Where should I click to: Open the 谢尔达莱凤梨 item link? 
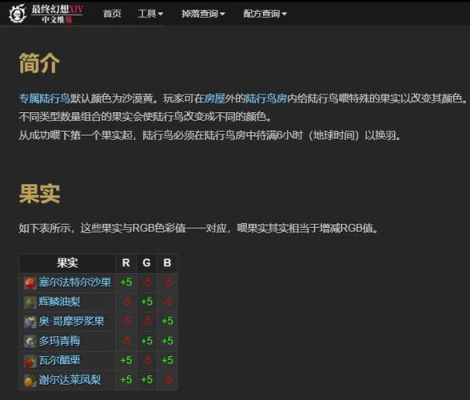70,380
